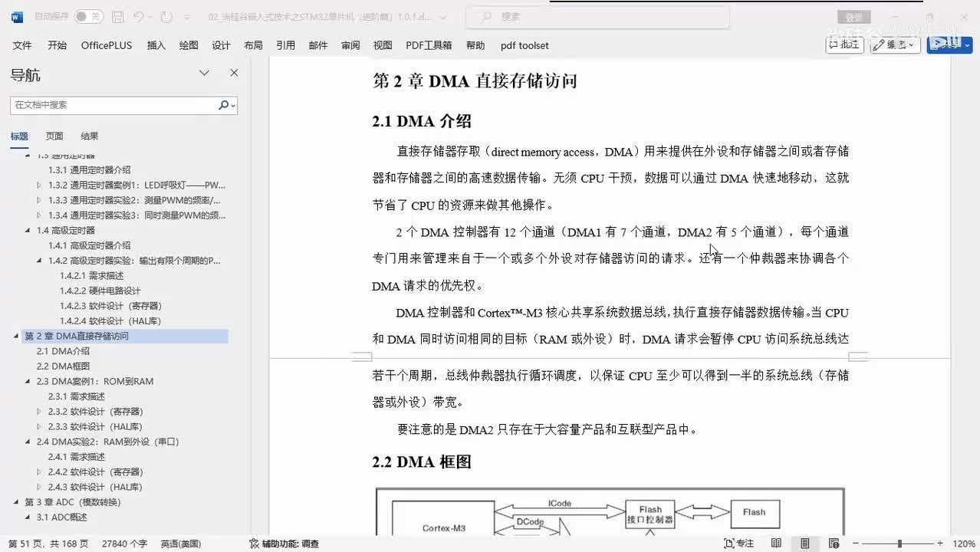Expand heading 1.3.3 通用定时器实验2

coord(40,200)
